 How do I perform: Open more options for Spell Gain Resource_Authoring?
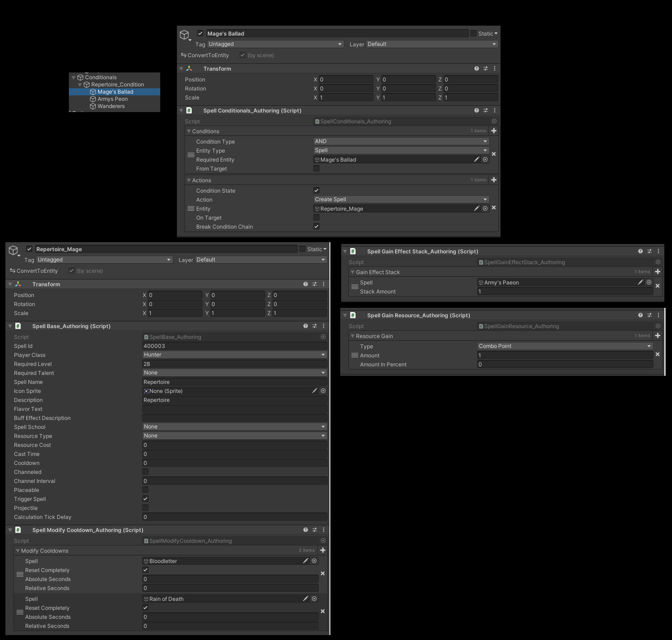(x=658, y=315)
